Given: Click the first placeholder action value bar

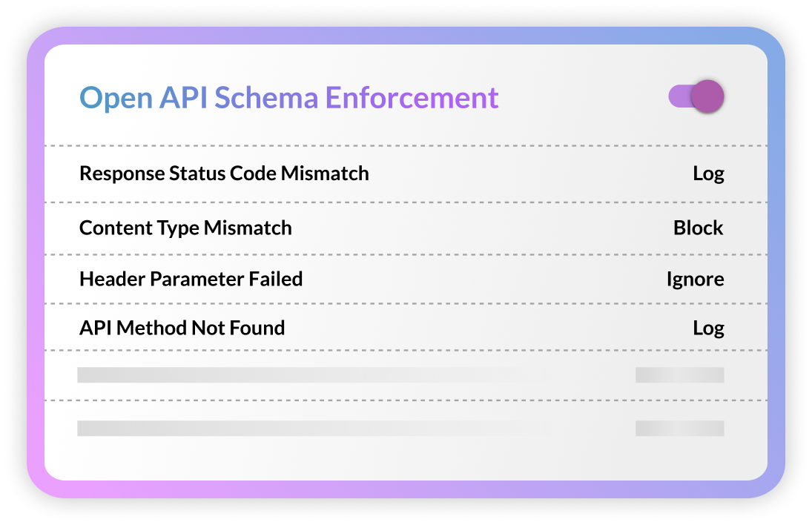Looking at the screenshot, I should click(679, 375).
